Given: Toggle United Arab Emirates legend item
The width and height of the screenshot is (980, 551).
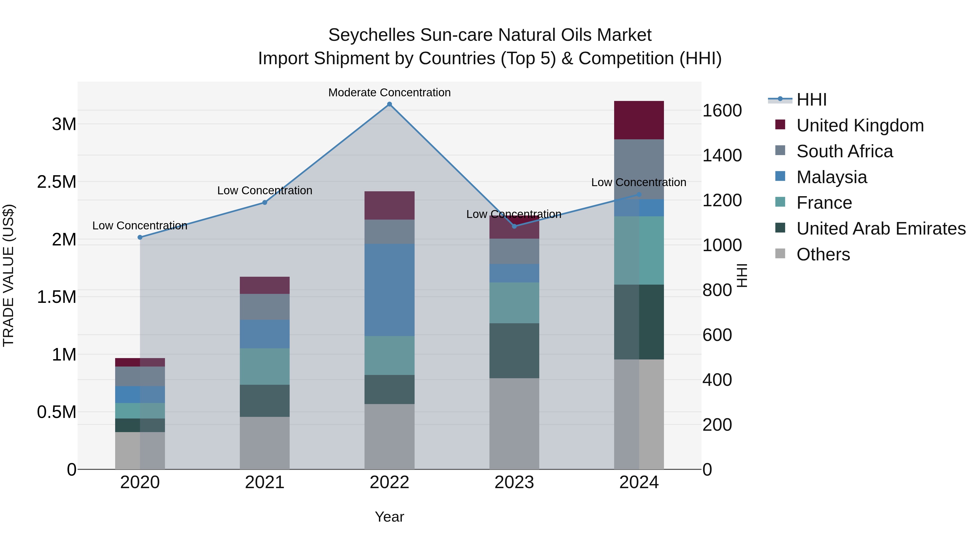Looking at the screenshot, I should pos(871,228).
